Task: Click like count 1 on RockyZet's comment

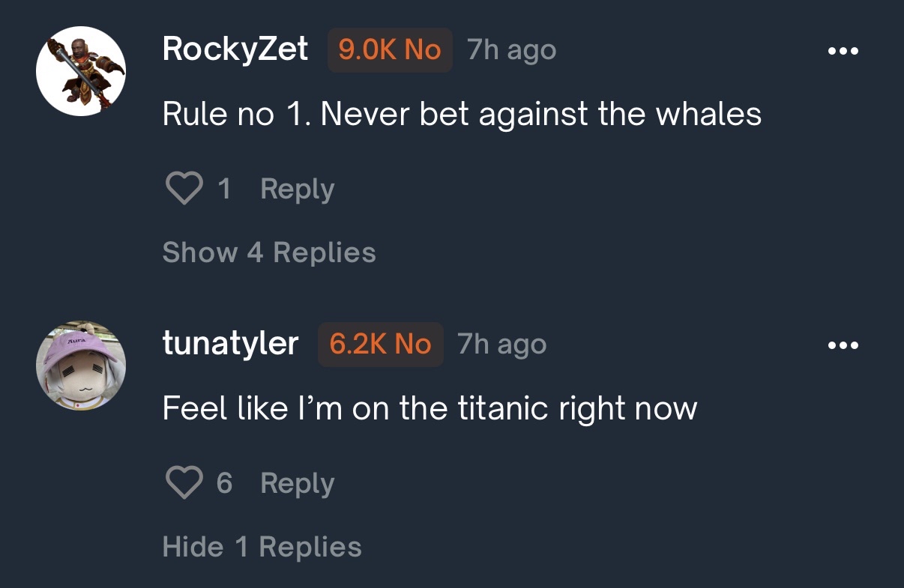Action: point(223,190)
